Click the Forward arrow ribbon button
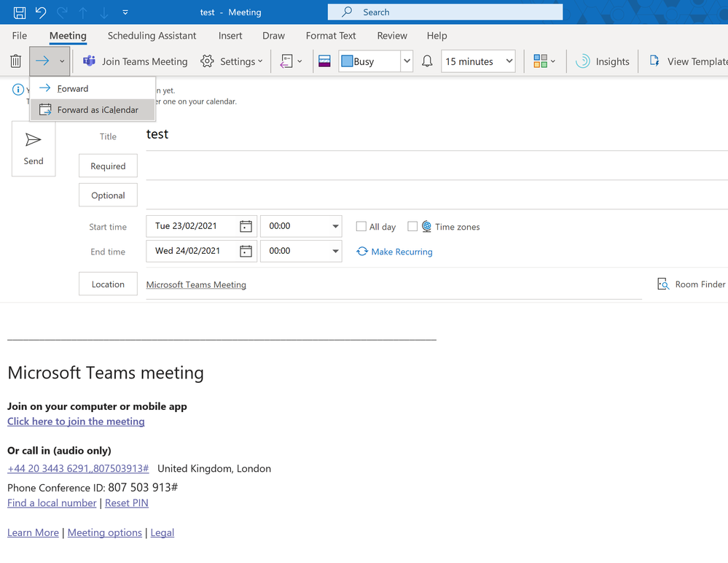Screen dimensions: 728x563 (42, 61)
